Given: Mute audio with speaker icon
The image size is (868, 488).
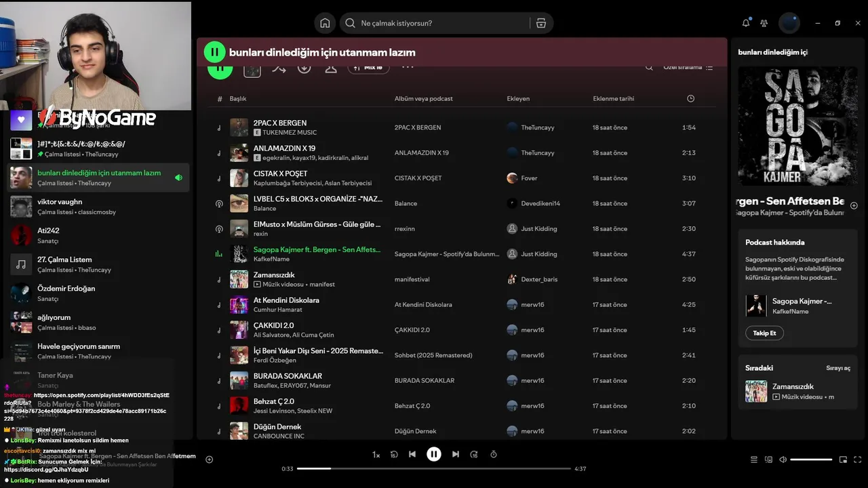Looking at the screenshot, I should click(x=783, y=460).
